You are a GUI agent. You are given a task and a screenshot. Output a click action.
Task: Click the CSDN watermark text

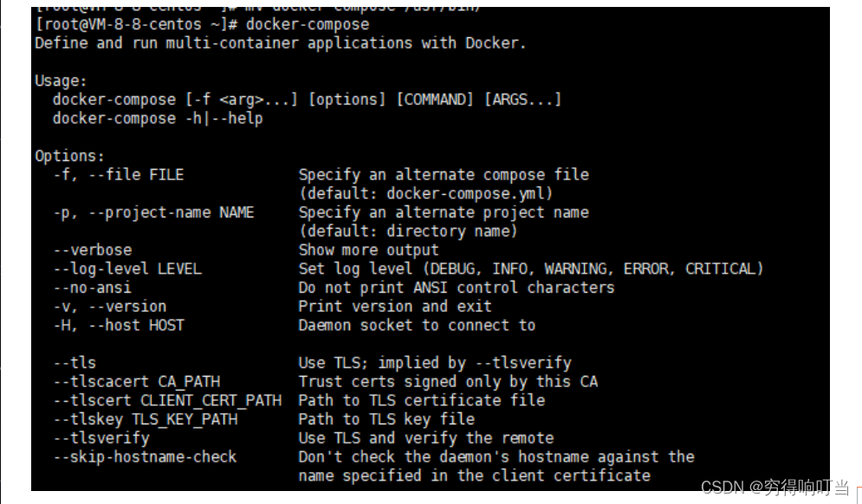[x=775, y=488]
